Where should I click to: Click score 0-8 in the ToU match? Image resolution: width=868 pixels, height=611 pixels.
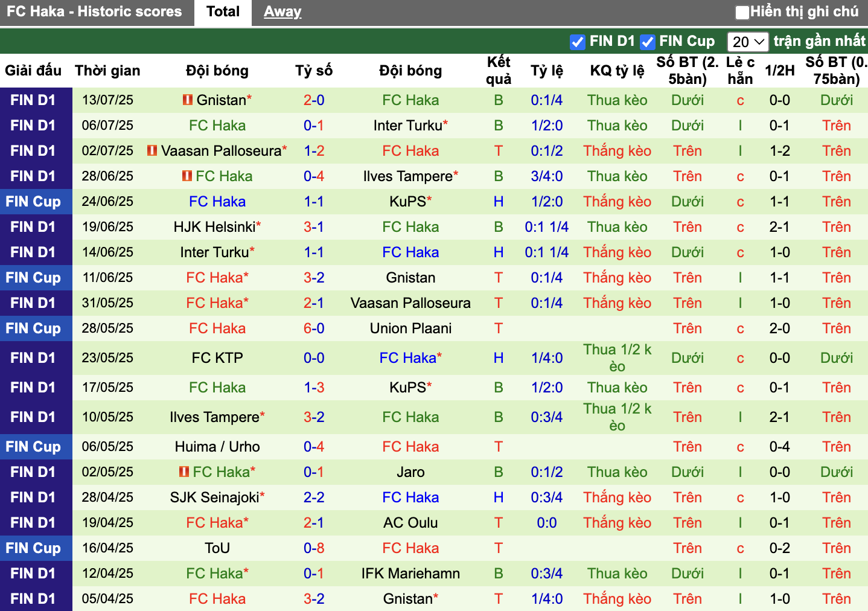[x=314, y=548]
